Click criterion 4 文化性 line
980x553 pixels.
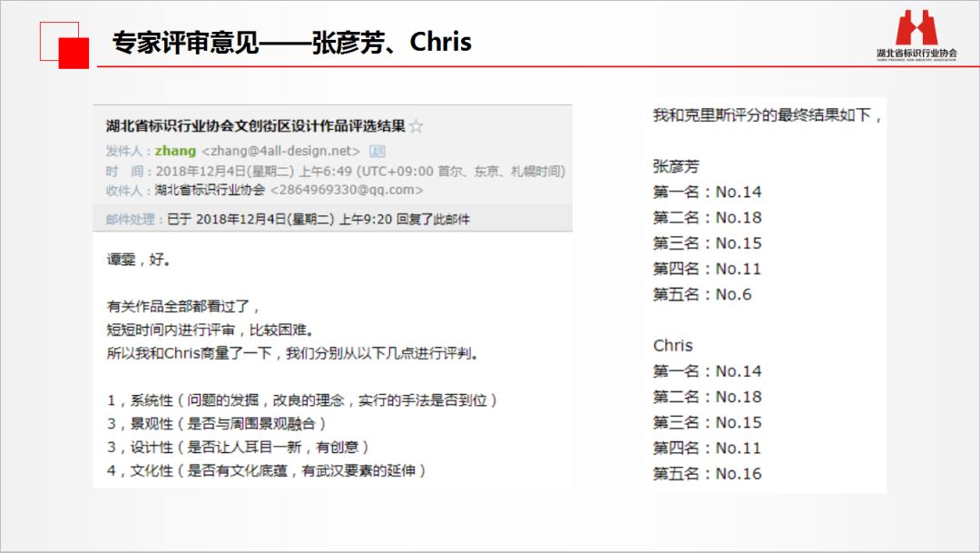point(267,470)
